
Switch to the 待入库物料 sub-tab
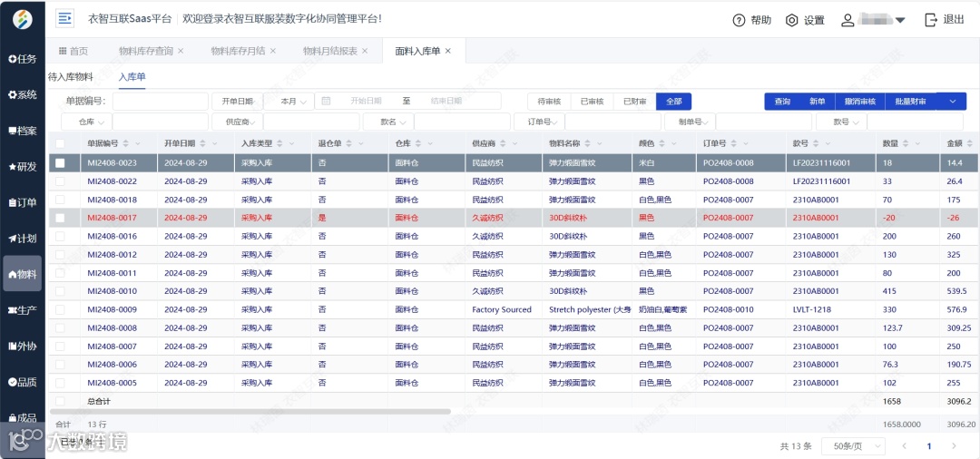tap(71, 77)
